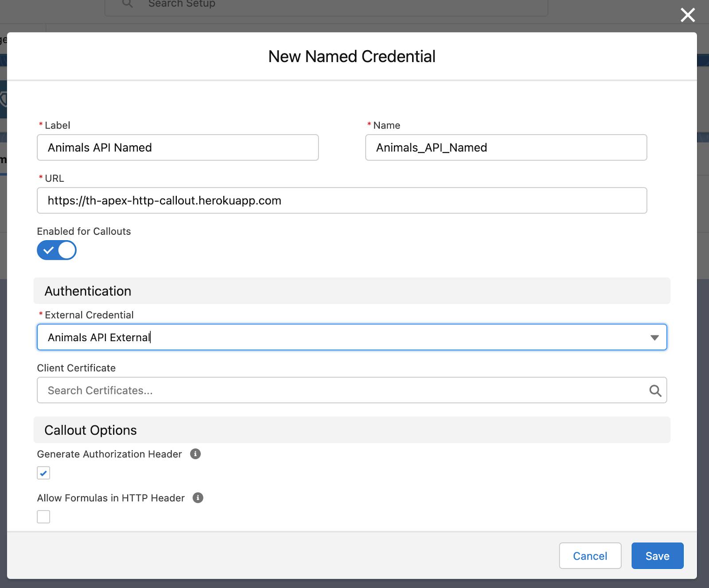Enable Allow Formulas in HTTP Header
709x588 pixels.
(43, 517)
